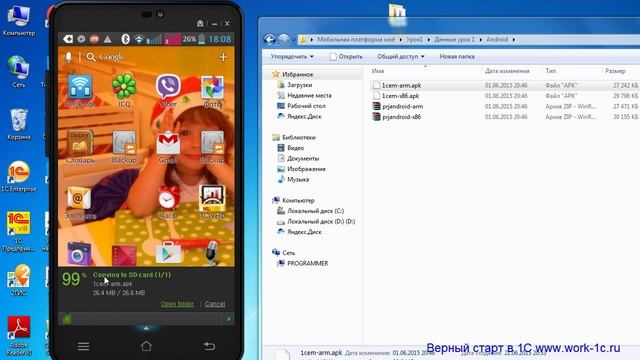Click Данные урок 1 breadcrumb
Screen dimensions: 640x360
click(454, 40)
